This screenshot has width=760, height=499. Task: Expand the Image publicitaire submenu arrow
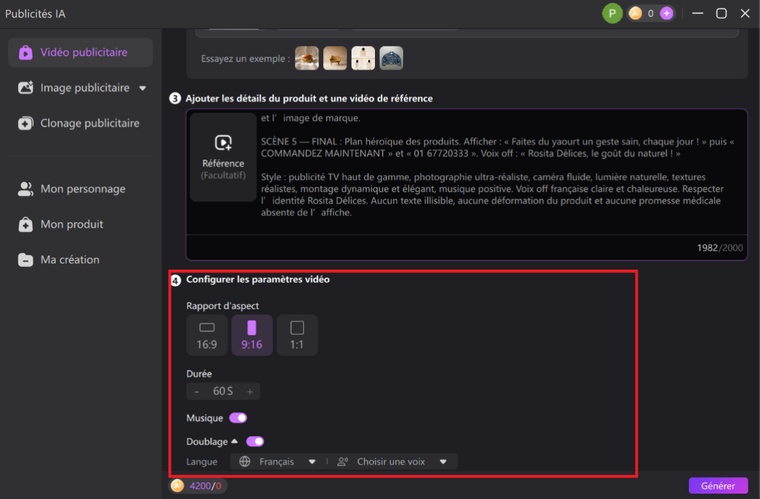tap(142, 88)
